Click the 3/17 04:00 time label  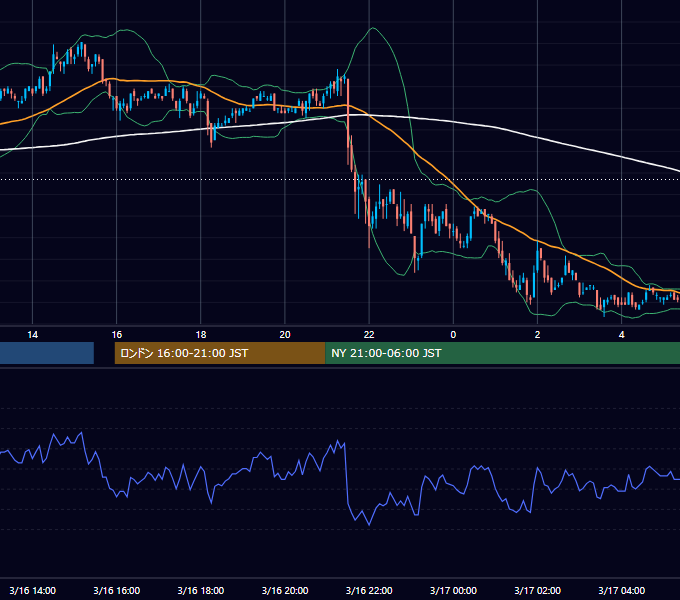click(x=621, y=590)
